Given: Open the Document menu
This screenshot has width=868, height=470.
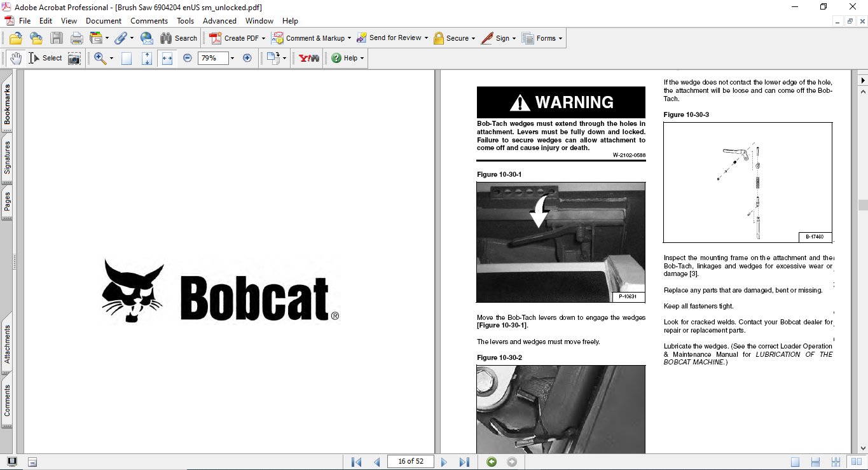Looking at the screenshot, I should tap(104, 21).
